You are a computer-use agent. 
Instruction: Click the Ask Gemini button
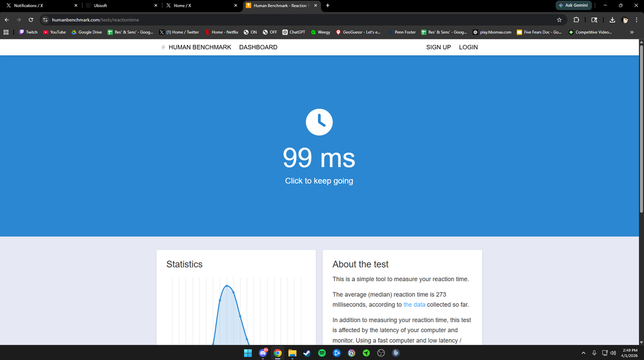pos(574,5)
